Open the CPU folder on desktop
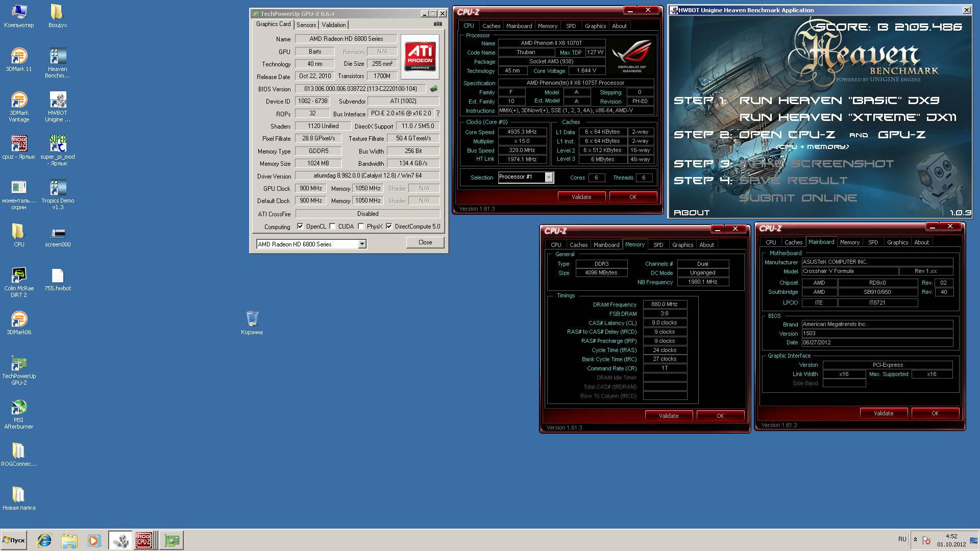The width and height of the screenshot is (980, 551). pyautogui.click(x=19, y=235)
